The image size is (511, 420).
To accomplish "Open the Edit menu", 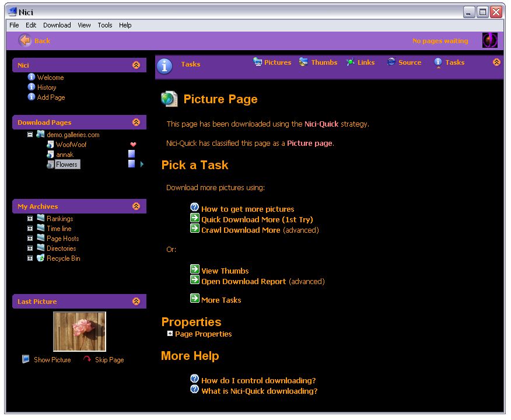I will [31, 25].
